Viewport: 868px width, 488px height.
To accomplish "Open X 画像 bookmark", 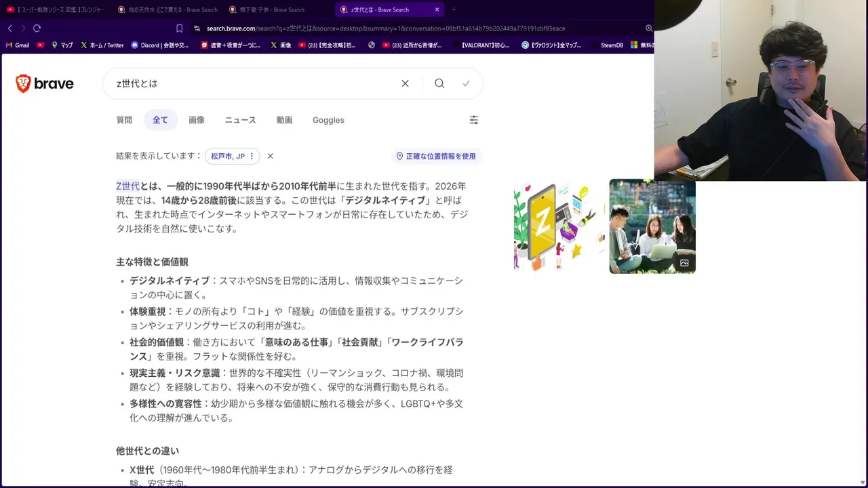I will click(281, 45).
